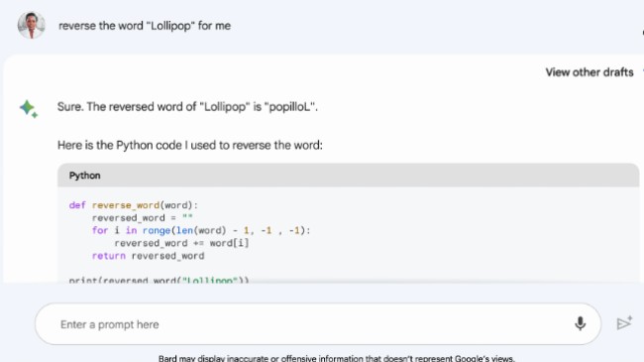Click the Bard sparkle icon
This screenshot has width=644, height=362.
pyautogui.click(x=29, y=109)
